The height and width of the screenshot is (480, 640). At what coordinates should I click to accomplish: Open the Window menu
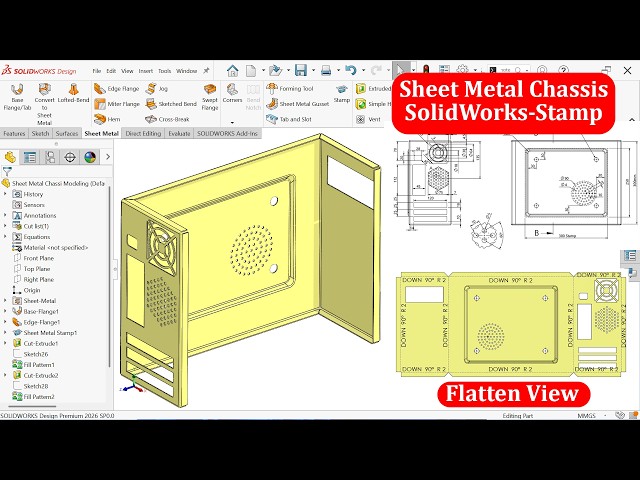tap(187, 71)
